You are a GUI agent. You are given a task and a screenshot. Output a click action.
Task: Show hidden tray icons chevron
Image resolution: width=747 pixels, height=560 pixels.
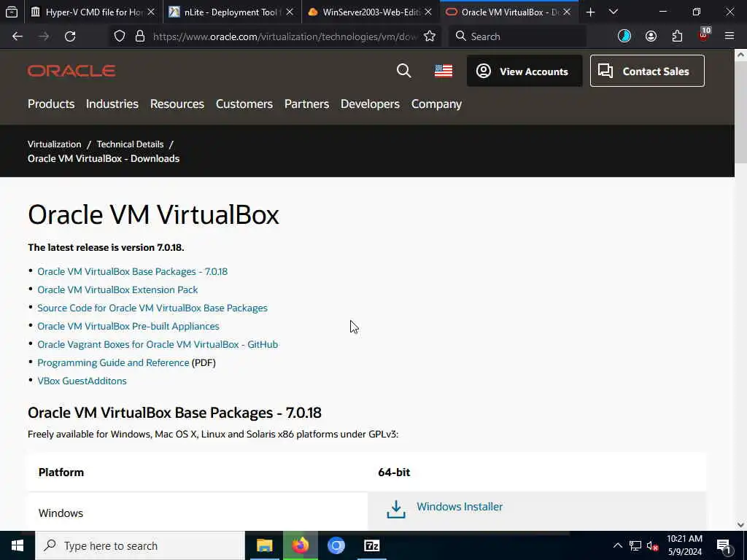coord(617,545)
